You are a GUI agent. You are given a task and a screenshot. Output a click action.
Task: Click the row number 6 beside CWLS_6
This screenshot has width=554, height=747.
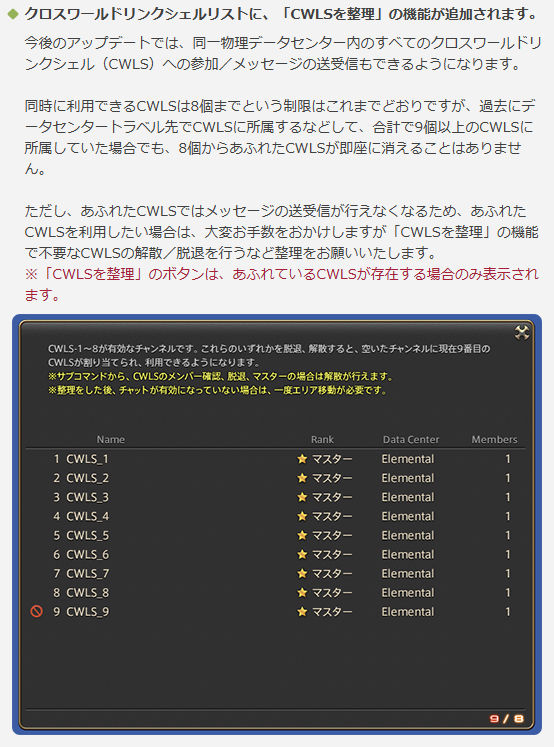(x=57, y=554)
